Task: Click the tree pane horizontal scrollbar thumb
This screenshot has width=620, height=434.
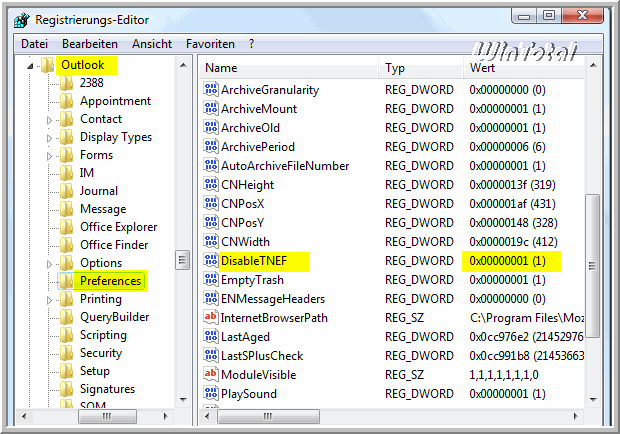Action: 107,416
